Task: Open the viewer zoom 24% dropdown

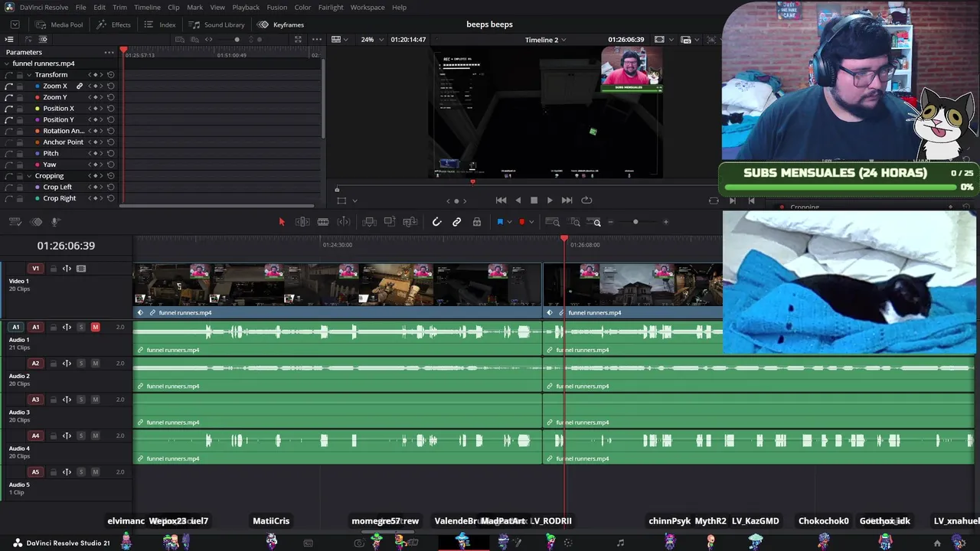Action: pyautogui.click(x=371, y=40)
